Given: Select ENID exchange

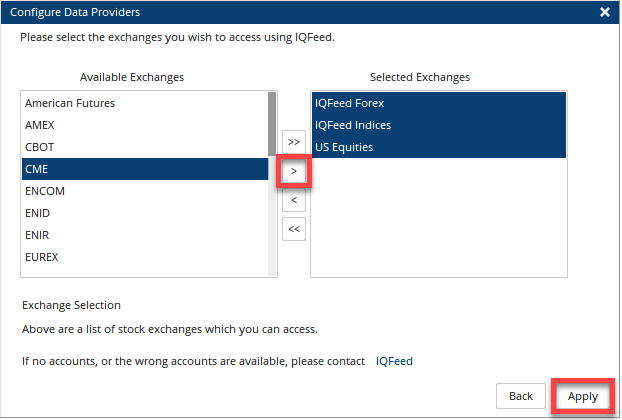Looking at the screenshot, I should (145, 213).
